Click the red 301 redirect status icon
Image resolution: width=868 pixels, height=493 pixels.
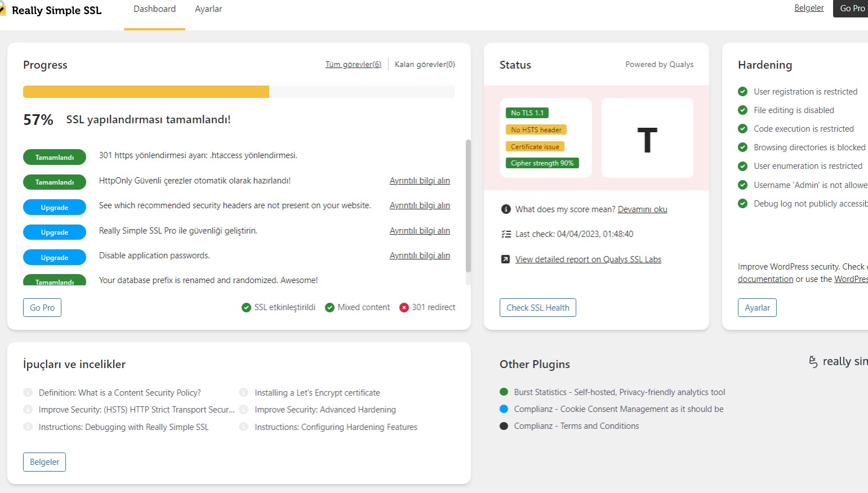click(404, 307)
